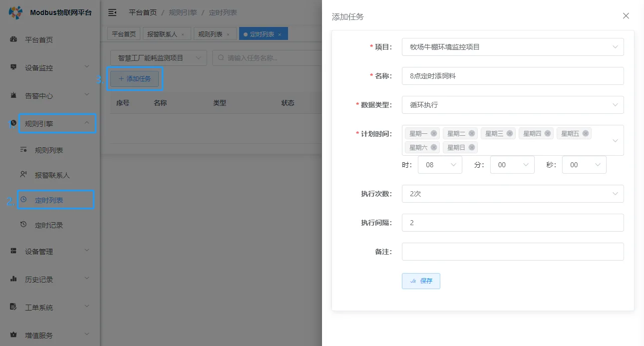The image size is (644, 346).
Task: Click the 规则列表 list icon
Action: (x=23, y=150)
